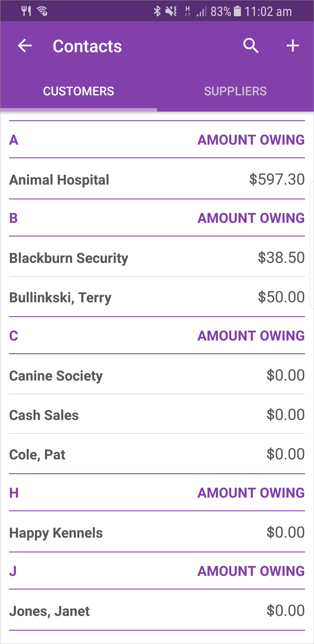
Task: Switch to the Suppliers tab
Action: point(235,91)
